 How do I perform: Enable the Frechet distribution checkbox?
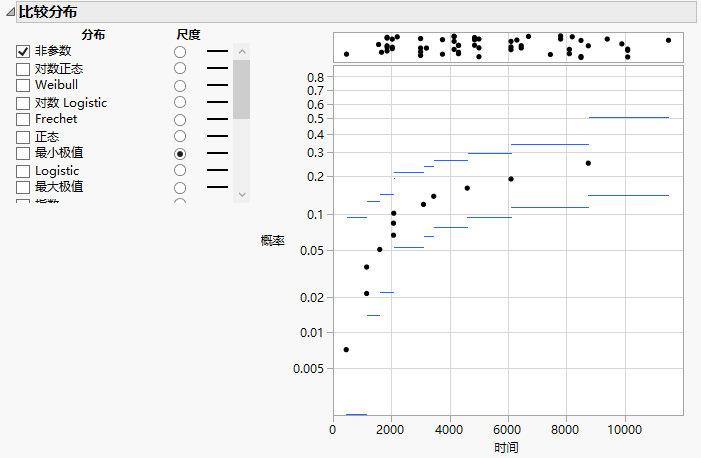pos(23,119)
